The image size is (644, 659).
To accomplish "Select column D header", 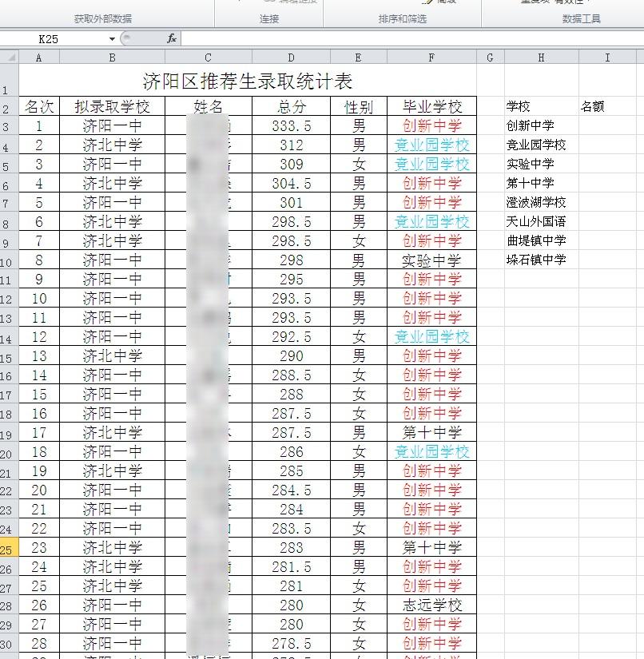I will (x=291, y=58).
